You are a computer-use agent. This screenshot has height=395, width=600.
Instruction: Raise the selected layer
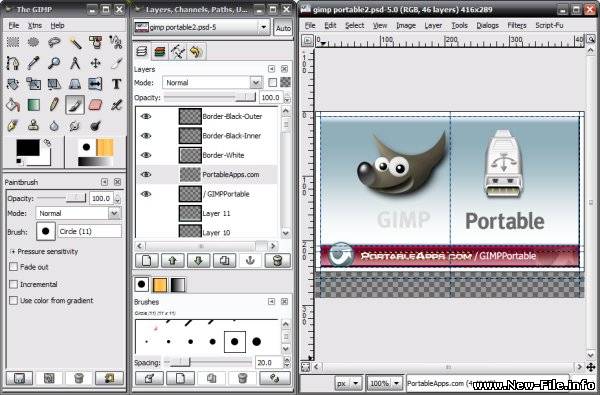pyautogui.click(x=173, y=261)
